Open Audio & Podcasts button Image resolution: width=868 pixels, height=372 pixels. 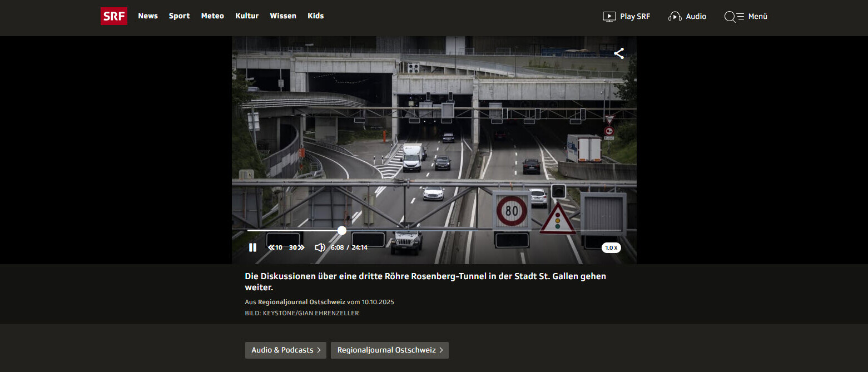[x=286, y=350]
